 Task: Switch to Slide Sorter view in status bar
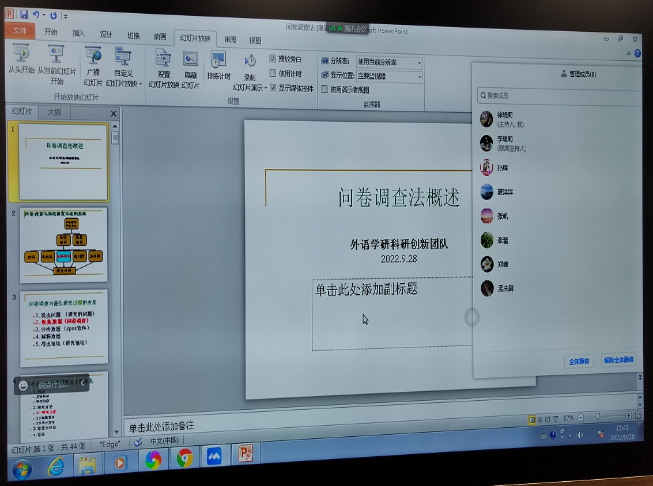pyautogui.click(x=540, y=419)
